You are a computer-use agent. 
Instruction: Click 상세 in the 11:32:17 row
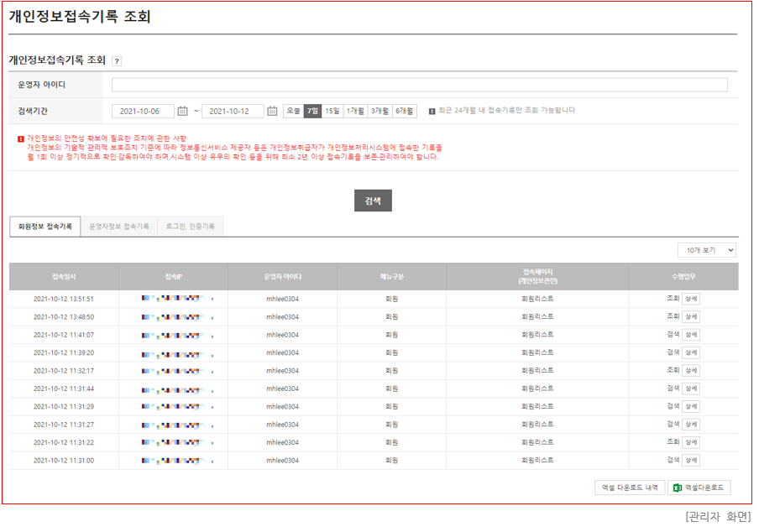[x=691, y=370]
